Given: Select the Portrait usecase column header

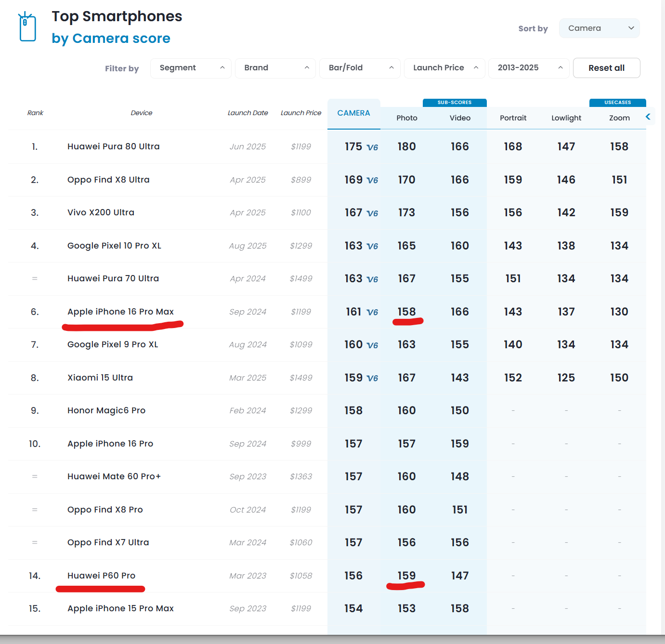Looking at the screenshot, I should click(x=513, y=118).
